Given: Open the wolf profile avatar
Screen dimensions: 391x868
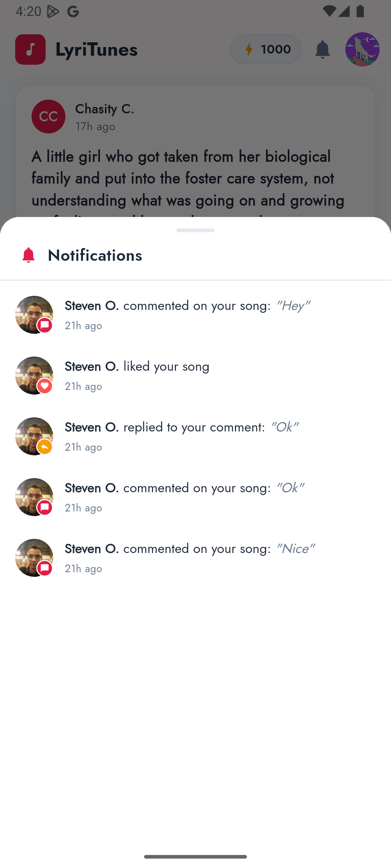Looking at the screenshot, I should [362, 50].
